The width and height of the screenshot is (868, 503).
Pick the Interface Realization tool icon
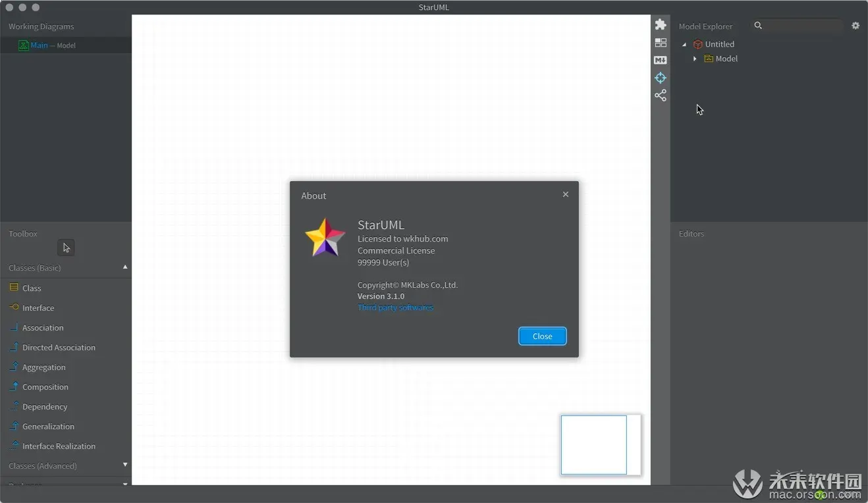[14, 446]
